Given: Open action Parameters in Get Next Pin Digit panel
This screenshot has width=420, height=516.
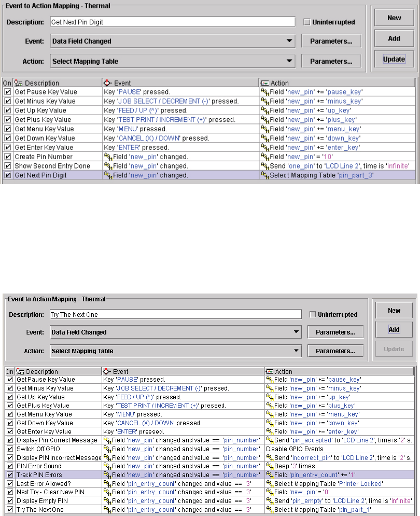Looking at the screenshot, I should (331, 61).
